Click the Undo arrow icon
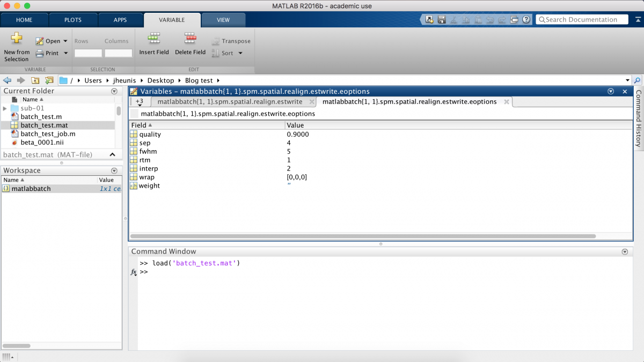The width and height of the screenshot is (644, 362). pos(489,19)
